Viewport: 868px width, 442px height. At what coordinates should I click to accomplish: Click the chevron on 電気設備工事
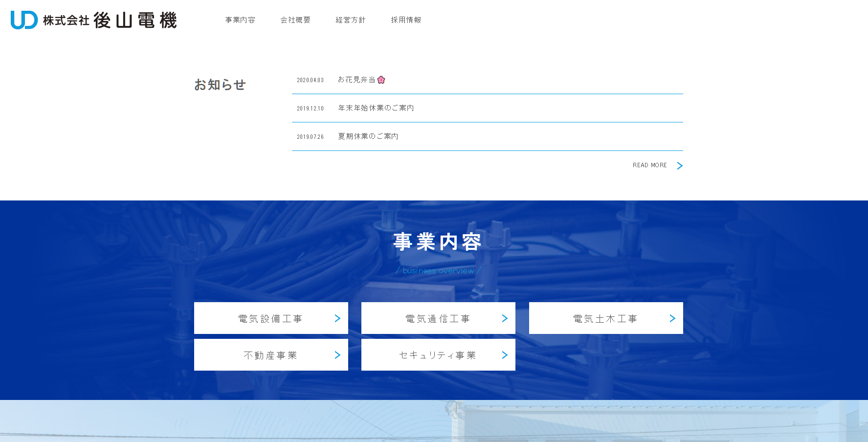(x=337, y=318)
